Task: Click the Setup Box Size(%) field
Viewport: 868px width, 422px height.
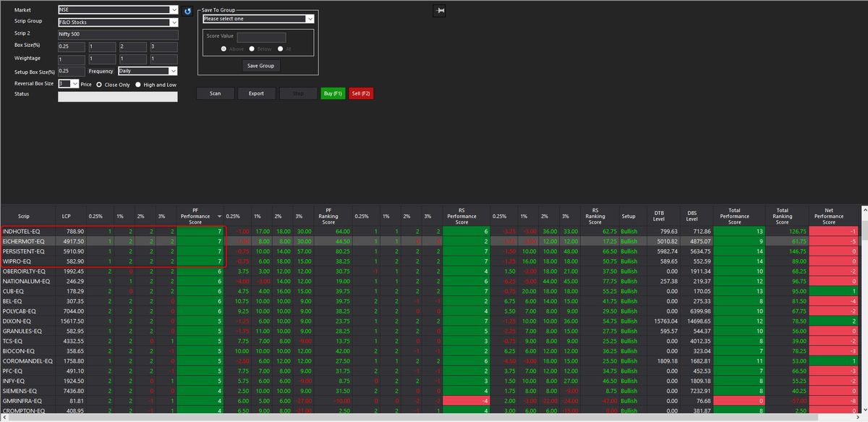Action: coord(72,71)
